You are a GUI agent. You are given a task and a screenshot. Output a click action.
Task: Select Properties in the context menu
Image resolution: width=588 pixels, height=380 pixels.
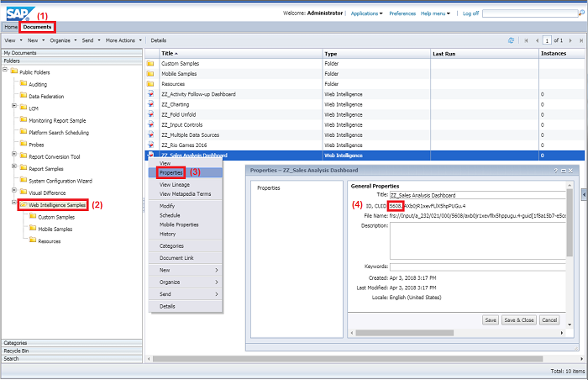(x=171, y=172)
